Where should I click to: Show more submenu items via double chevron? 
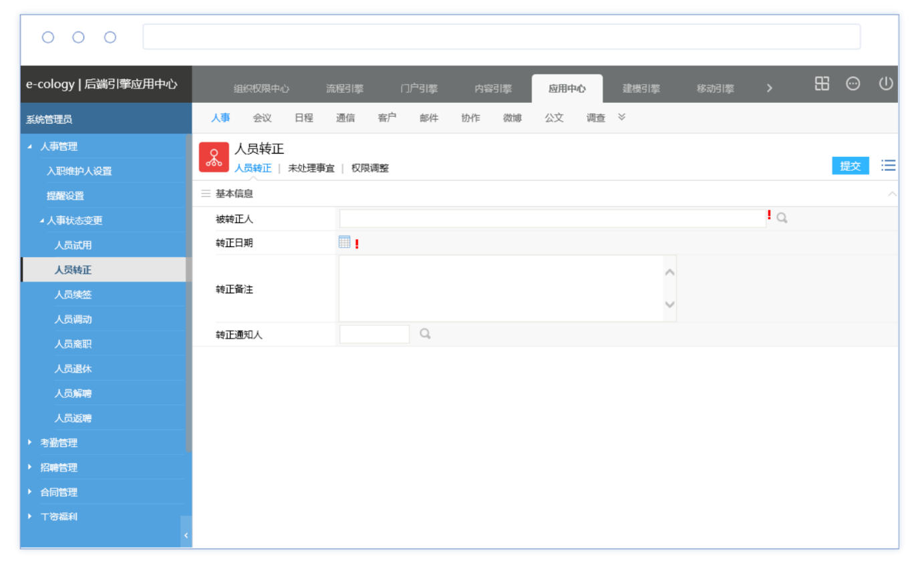click(x=621, y=118)
